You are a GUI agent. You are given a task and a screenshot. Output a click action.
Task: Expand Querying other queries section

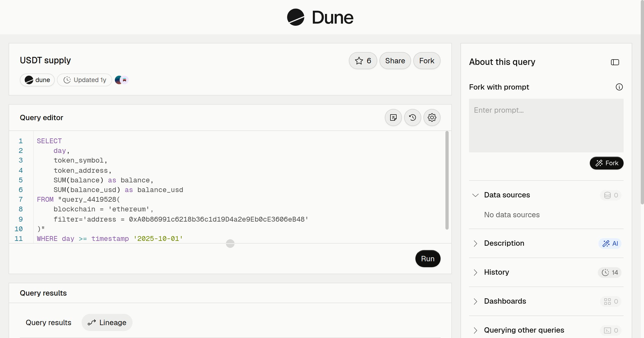pyautogui.click(x=475, y=330)
